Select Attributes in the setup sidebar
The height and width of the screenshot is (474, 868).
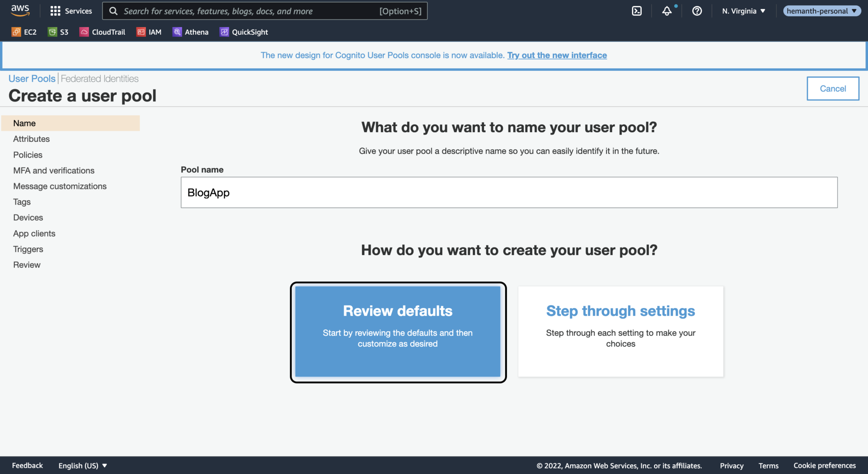(x=31, y=139)
